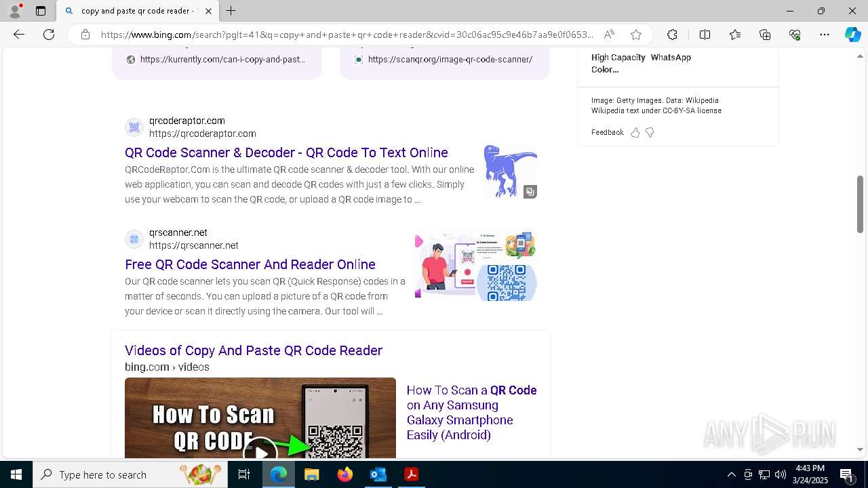Viewport: 868px width, 488px height.
Task: Go back to previous page
Action: 18,35
